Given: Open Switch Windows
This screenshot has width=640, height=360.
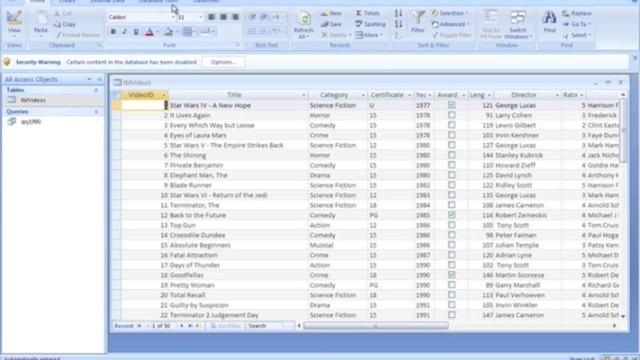Looking at the screenshot, I should point(518,24).
